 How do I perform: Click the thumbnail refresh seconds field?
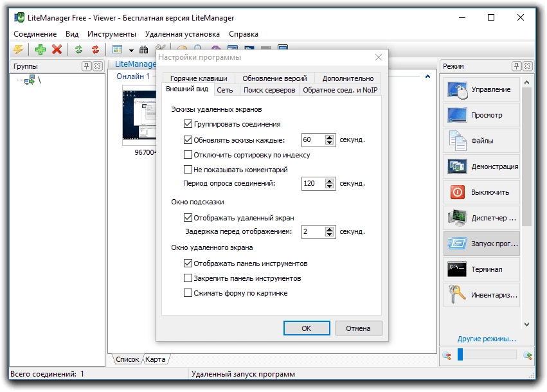click(x=313, y=140)
